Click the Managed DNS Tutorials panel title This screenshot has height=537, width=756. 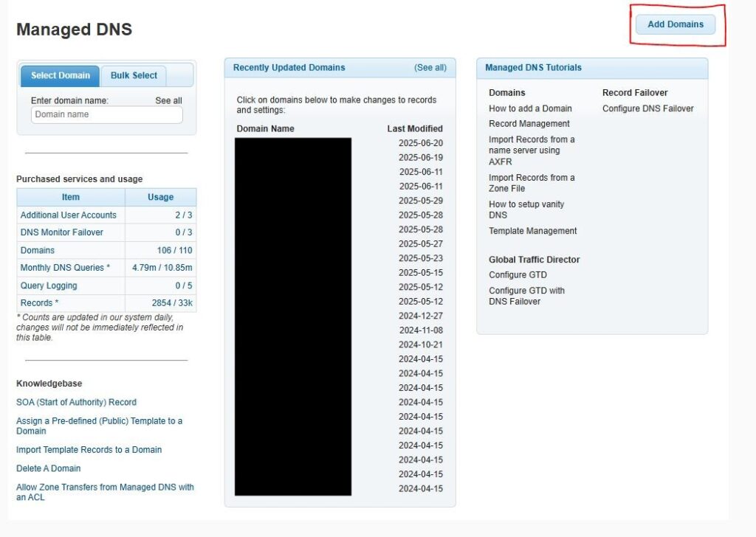click(533, 67)
